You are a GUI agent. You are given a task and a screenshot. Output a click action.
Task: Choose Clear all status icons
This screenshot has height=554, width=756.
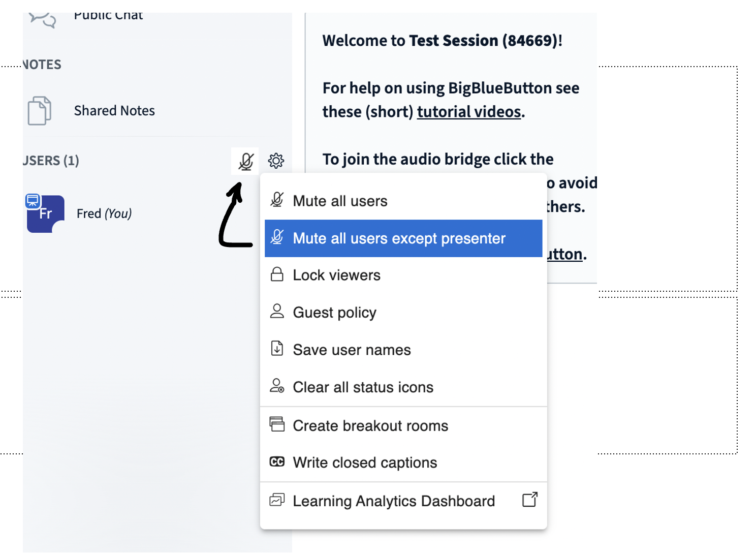(x=363, y=387)
